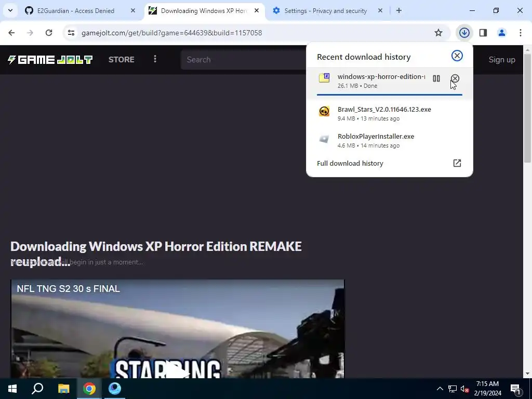Open the Chrome three-dot menu

(521, 33)
